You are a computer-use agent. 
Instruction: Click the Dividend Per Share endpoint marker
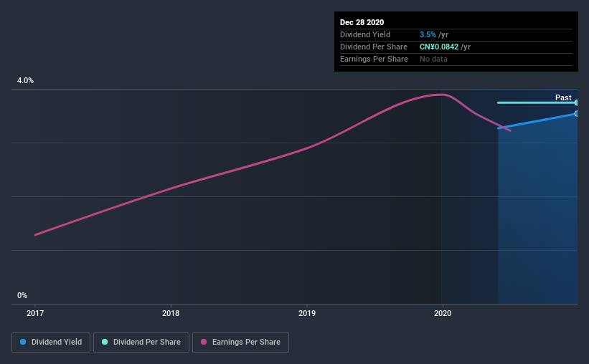pyautogui.click(x=577, y=102)
